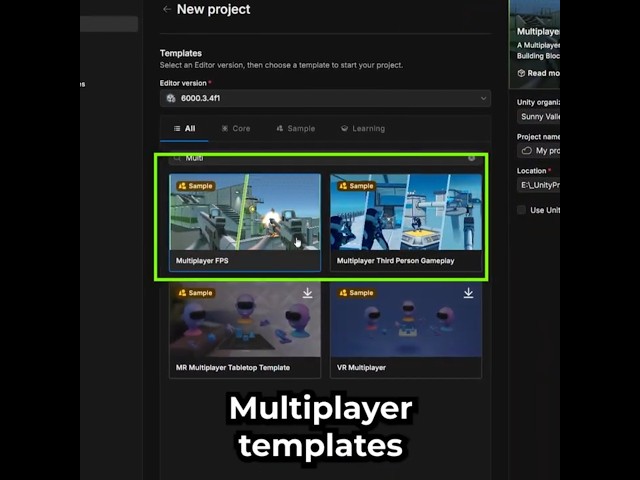
Task: Click the Sample badge on VR Multiplayer
Action: [356, 293]
